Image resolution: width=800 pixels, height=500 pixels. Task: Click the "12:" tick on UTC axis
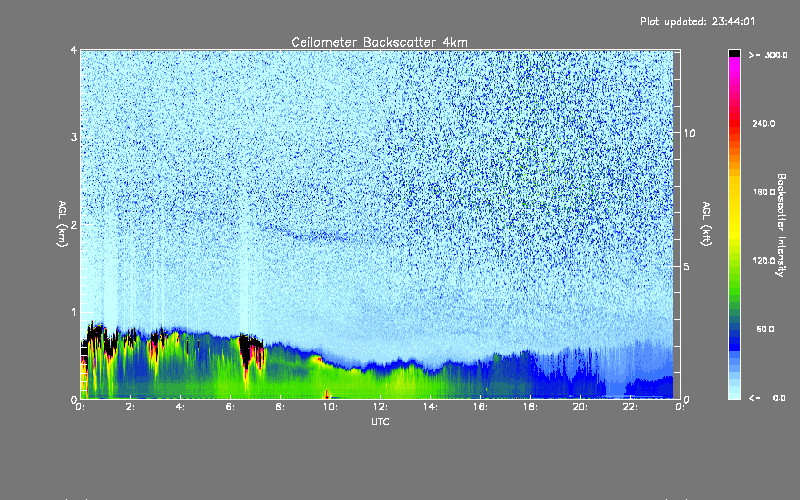point(380,407)
